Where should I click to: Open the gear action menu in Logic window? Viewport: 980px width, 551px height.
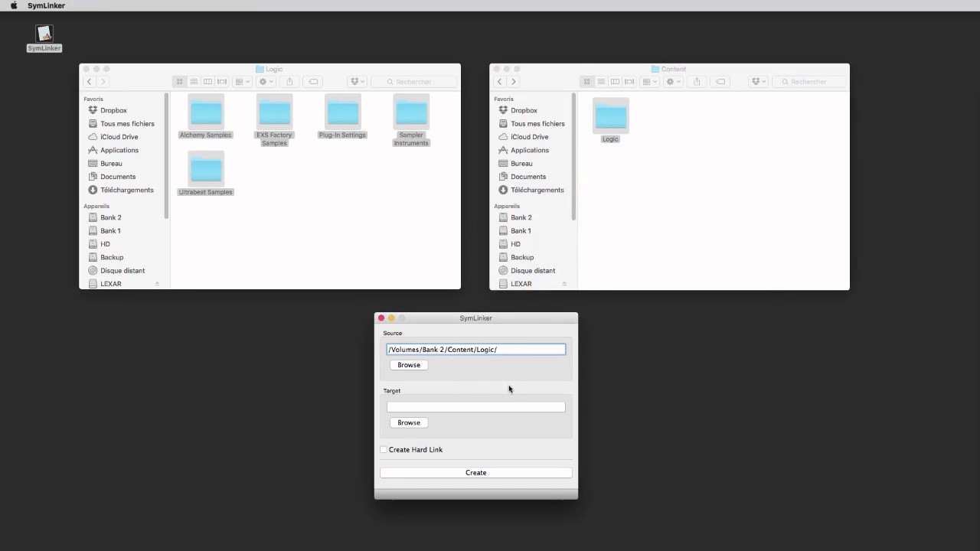[x=266, y=82]
